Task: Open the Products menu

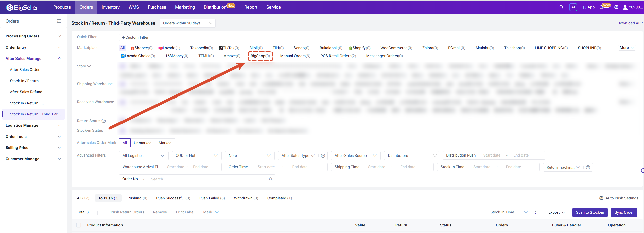Action: tap(62, 7)
